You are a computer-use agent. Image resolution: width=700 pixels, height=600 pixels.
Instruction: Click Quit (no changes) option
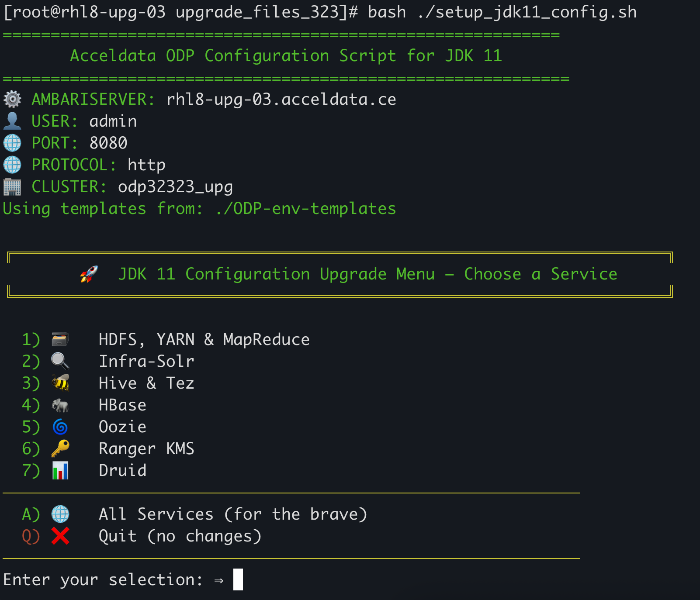[x=180, y=536]
